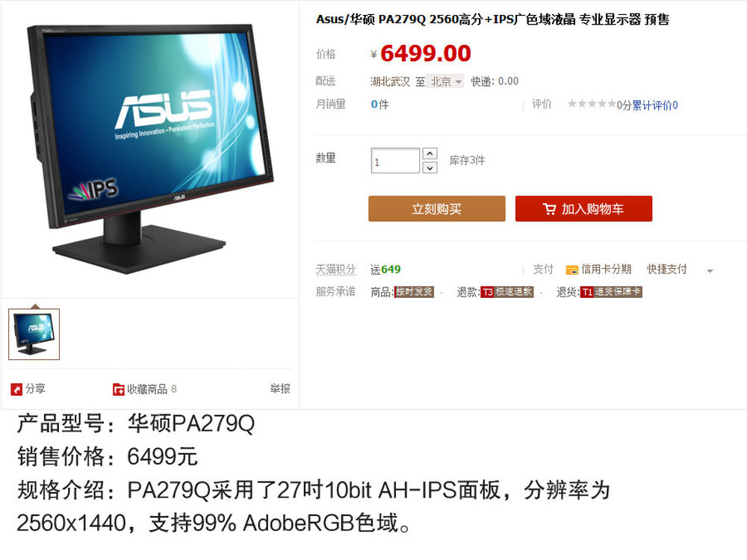Decrease quantity with the down arrow

coord(430,167)
